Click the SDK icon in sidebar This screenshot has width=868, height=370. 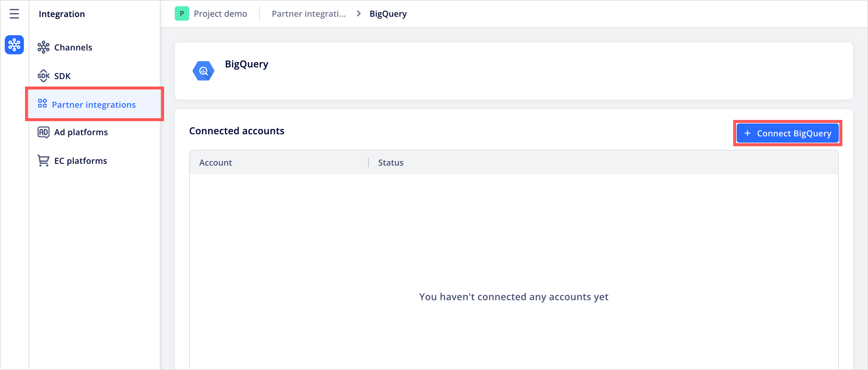[44, 76]
